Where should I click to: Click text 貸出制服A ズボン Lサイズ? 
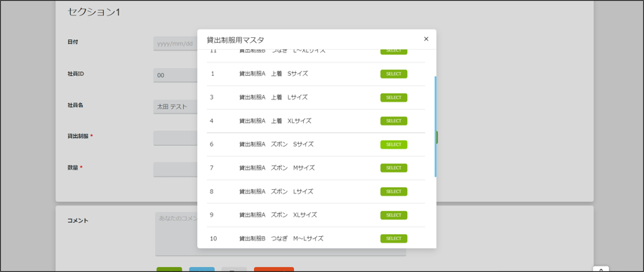coord(276,191)
